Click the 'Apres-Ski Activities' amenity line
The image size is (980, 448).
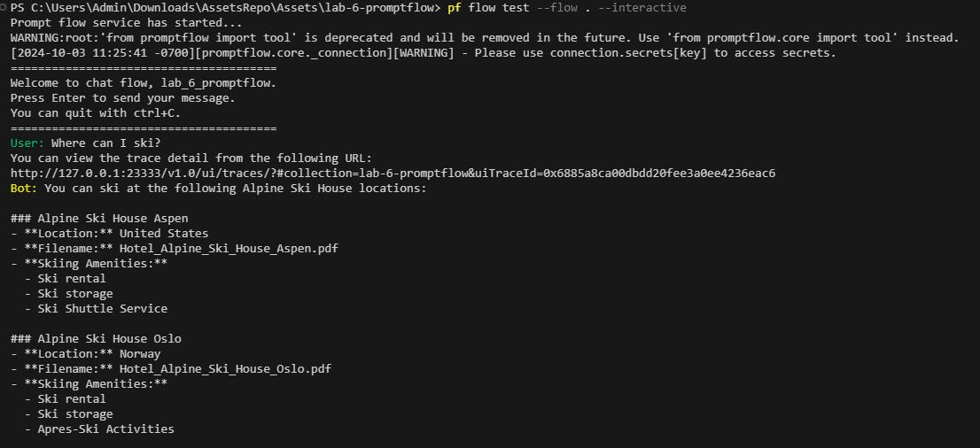(x=105, y=429)
